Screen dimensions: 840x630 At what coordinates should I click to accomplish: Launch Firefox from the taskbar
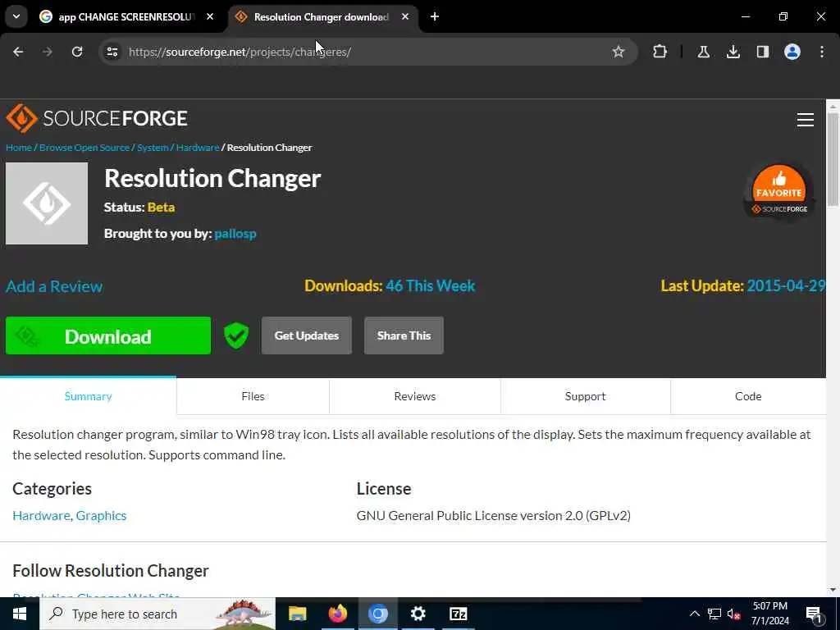[337, 614]
